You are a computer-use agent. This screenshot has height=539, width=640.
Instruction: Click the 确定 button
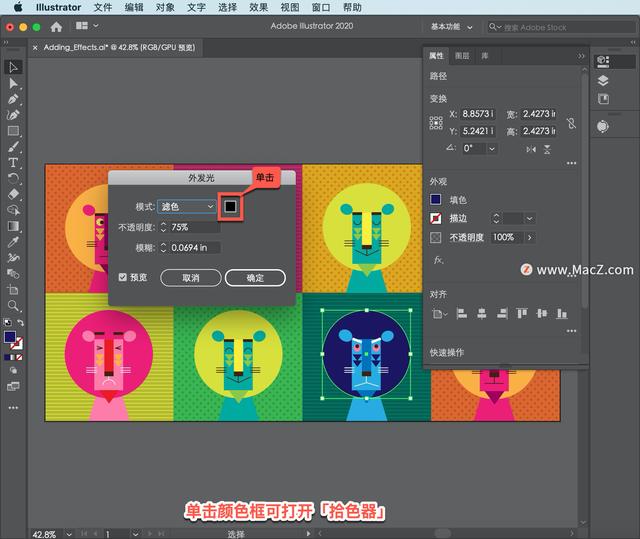coord(255,278)
